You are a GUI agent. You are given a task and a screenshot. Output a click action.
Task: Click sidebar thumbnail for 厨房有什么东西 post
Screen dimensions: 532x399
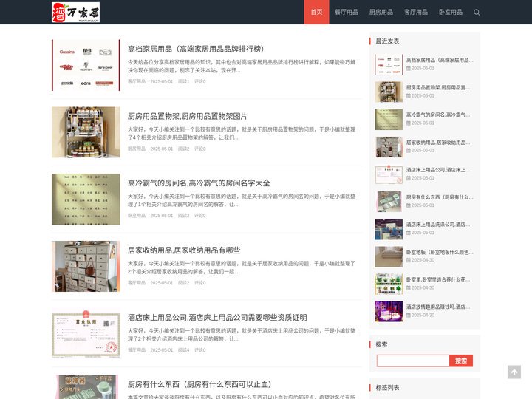pos(389,202)
